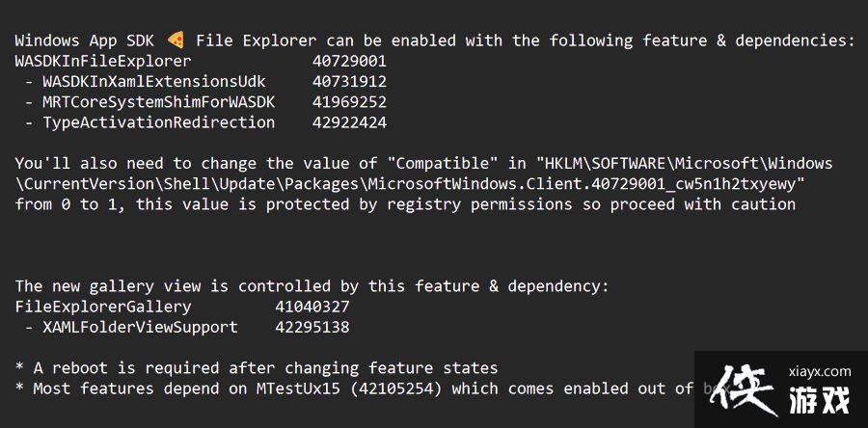Click the FileExplorerGallery feature name
Image resolution: width=868 pixels, height=428 pixels.
coord(103,307)
